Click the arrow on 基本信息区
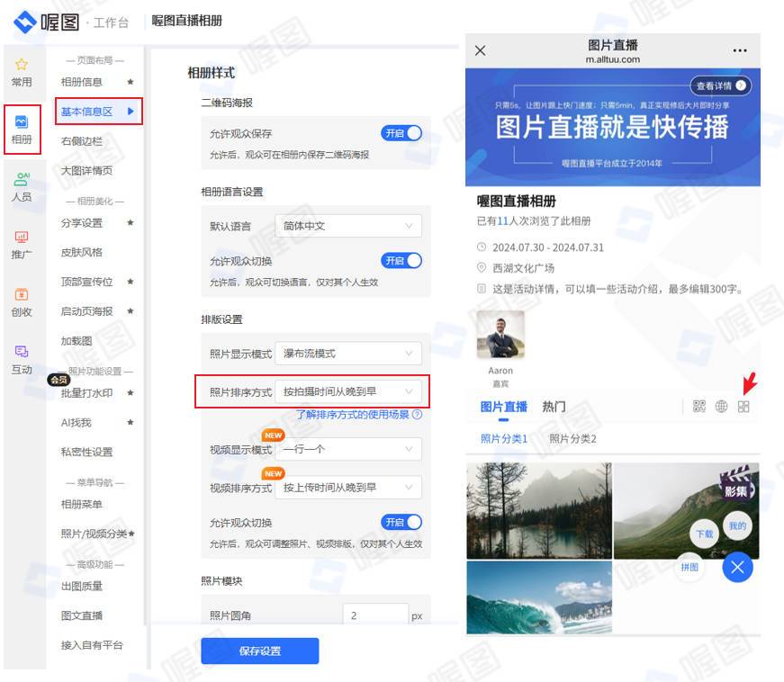Viewport: 784px width, 682px height. click(x=131, y=112)
